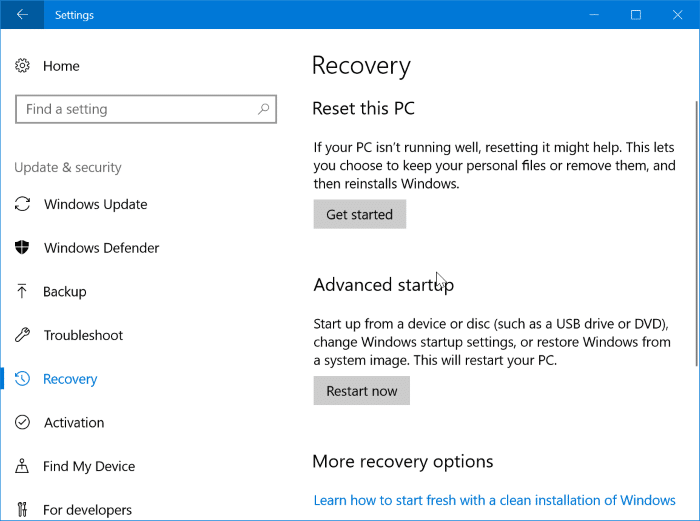Click the back arrow in title bar
The width and height of the screenshot is (700, 521).
[22, 15]
